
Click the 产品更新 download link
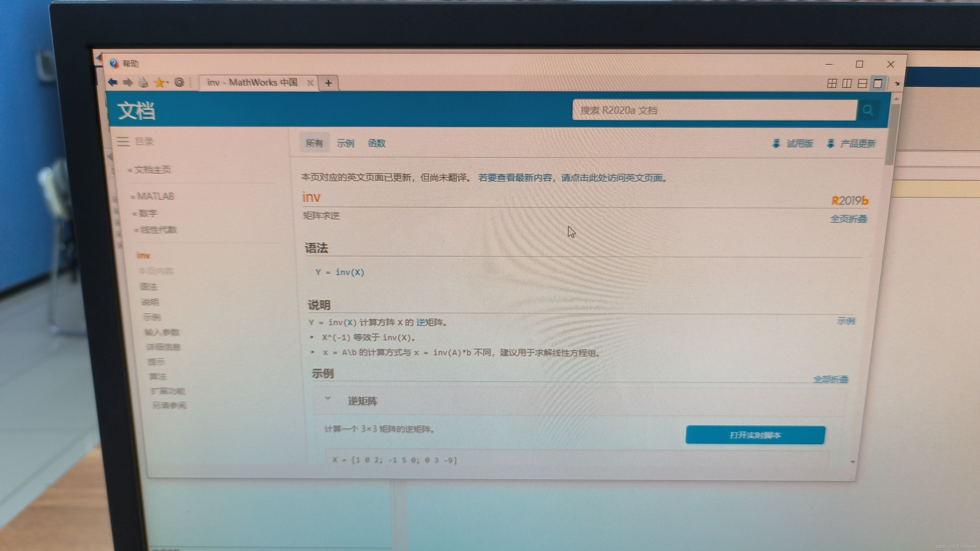point(851,144)
